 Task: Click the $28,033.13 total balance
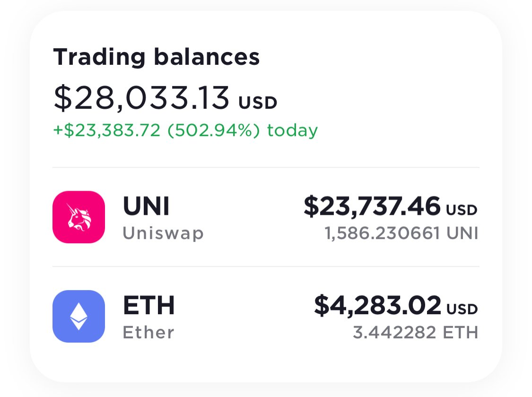(x=142, y=98)
